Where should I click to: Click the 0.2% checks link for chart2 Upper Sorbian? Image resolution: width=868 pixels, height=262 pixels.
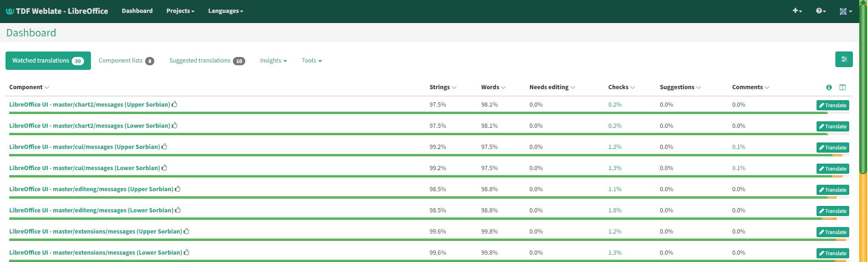tap(615, 105)
